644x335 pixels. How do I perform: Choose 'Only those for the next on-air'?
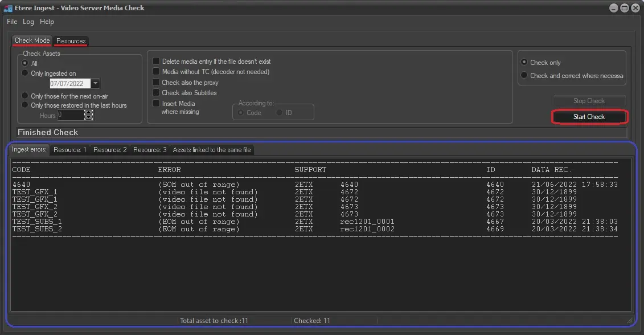click(25, 96)
